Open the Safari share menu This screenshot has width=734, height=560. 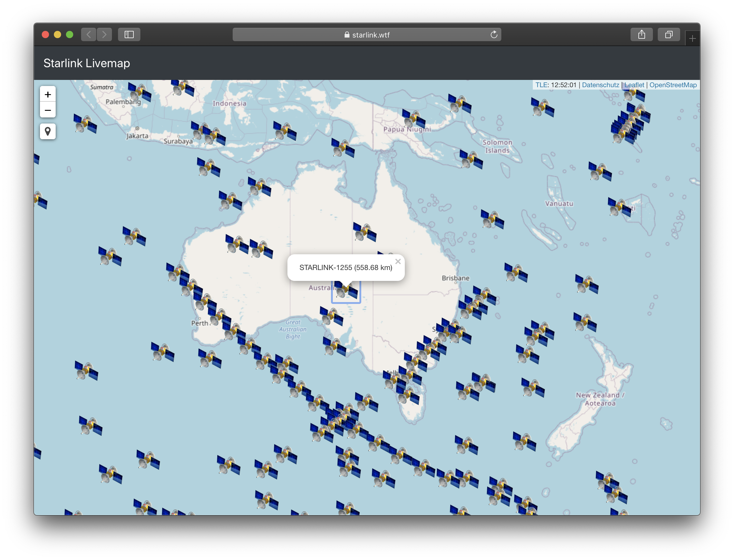tap(641, 35)
